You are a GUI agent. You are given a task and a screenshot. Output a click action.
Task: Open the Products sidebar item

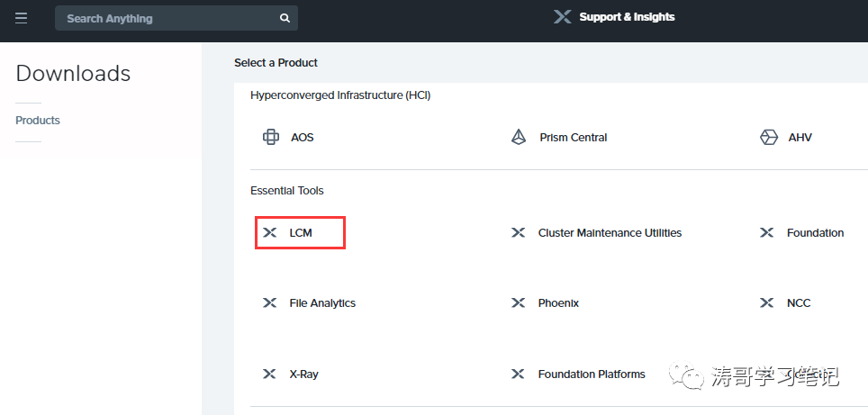(38, 121)
